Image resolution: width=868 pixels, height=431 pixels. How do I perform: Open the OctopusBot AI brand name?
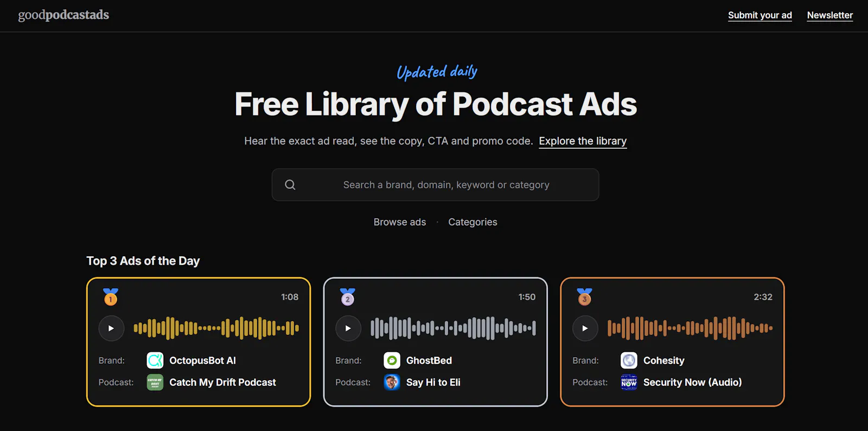point(202,360)
